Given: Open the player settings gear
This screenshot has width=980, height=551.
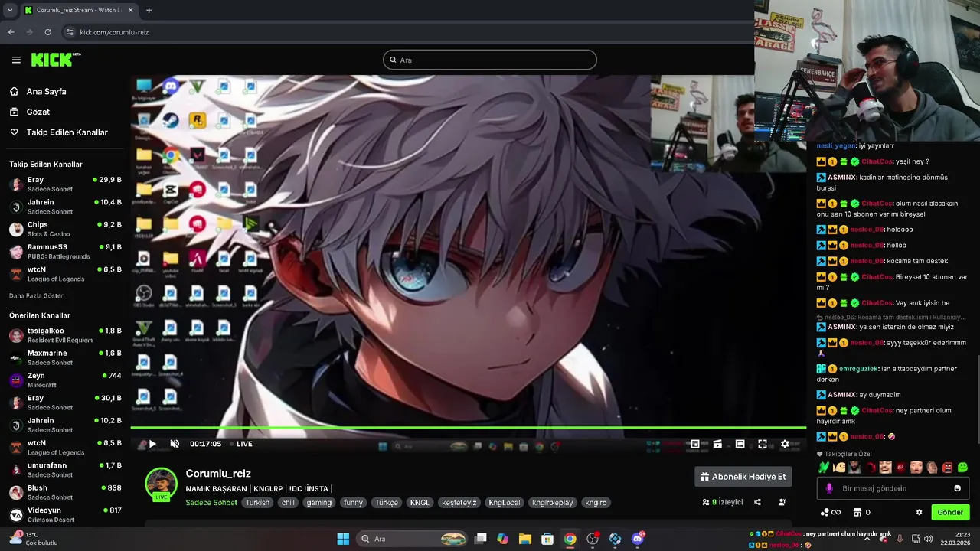Looking at the screenshot, I should [x=785, y=444].
